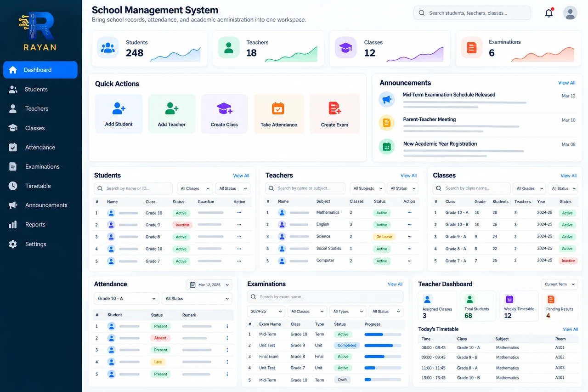Click the Total Students card icon
The width and height of the screenshot is (588, 392).
pyautogui.click(x=469, y=300)
